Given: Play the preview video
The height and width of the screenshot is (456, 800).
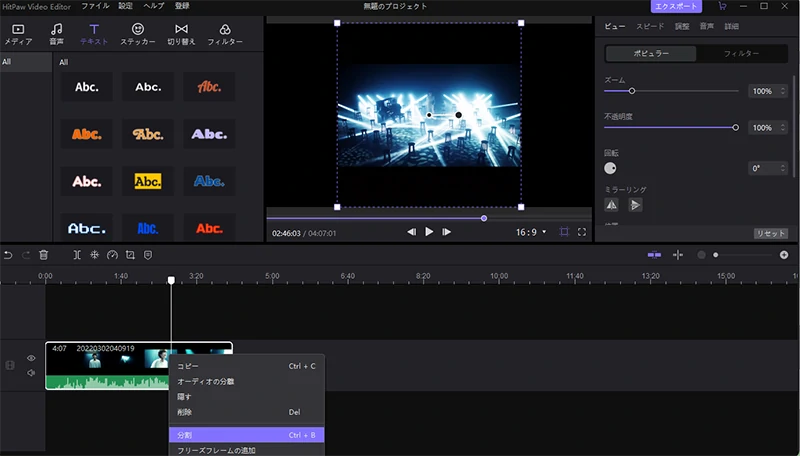Looking at the screenshot, I should click(429, 232).
